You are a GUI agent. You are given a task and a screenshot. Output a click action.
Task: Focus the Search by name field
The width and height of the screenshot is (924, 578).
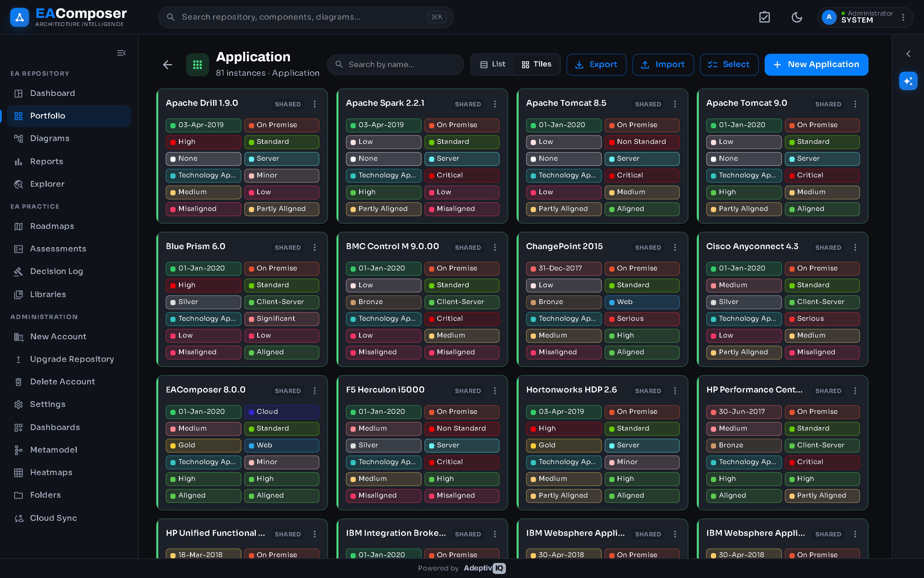point(396,65)
